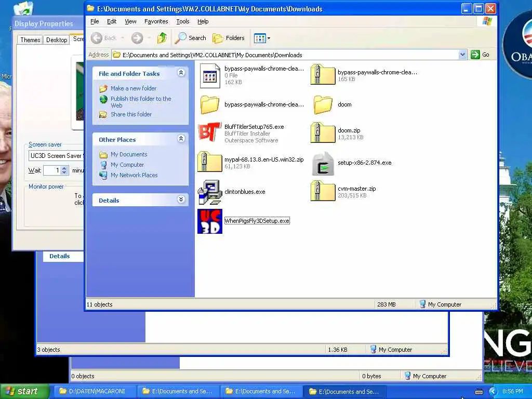
Task: Open My Computer link in Other Places
Action: coord(127,165)
